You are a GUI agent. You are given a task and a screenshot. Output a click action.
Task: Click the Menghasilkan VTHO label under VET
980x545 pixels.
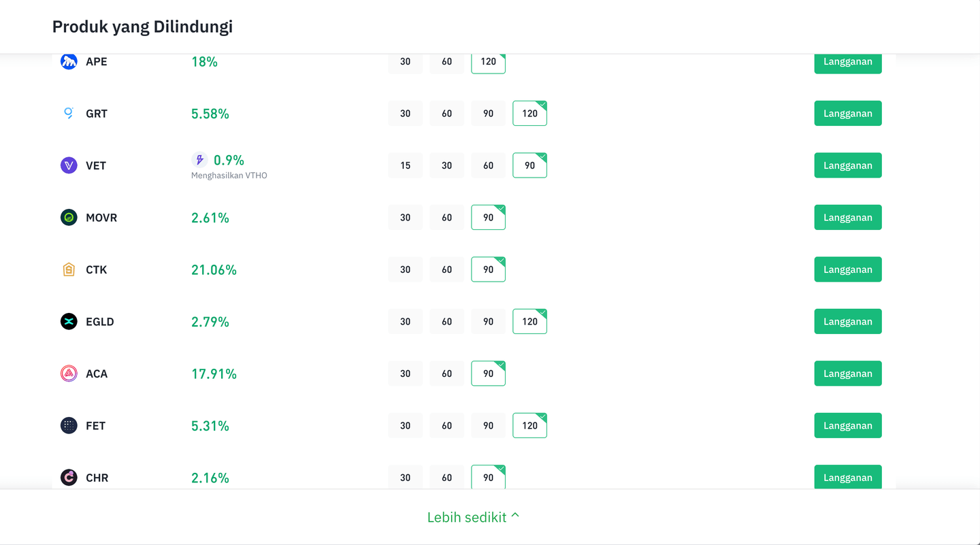tap(229, 176)
